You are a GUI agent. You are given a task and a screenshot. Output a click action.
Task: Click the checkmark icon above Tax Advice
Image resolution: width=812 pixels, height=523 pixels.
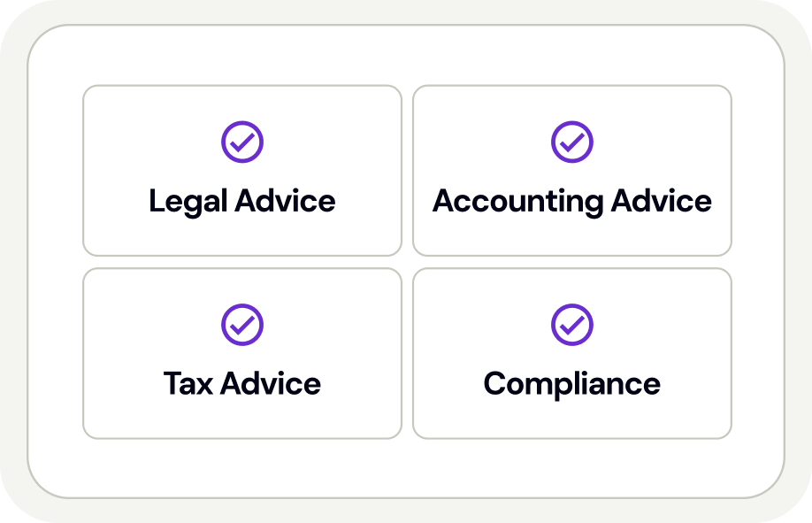[x=242, y=325]
